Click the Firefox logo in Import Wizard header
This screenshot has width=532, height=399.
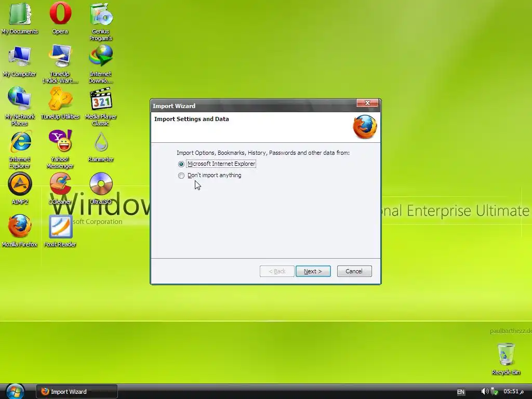click(x=365, y=127)
